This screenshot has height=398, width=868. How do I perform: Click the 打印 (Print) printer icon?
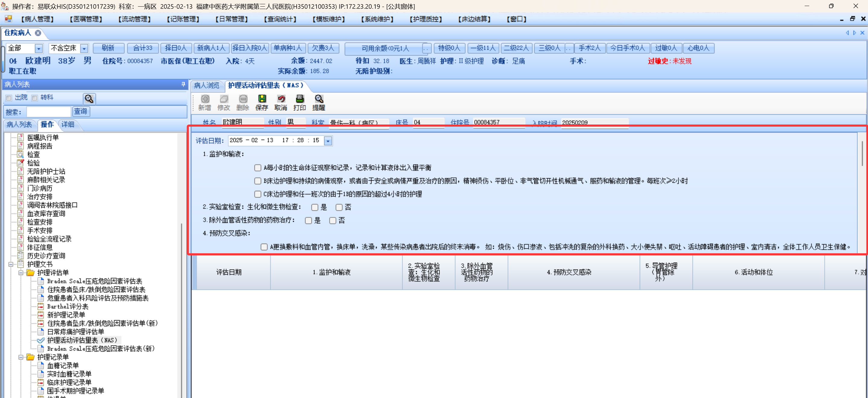[x=300, y=99]
